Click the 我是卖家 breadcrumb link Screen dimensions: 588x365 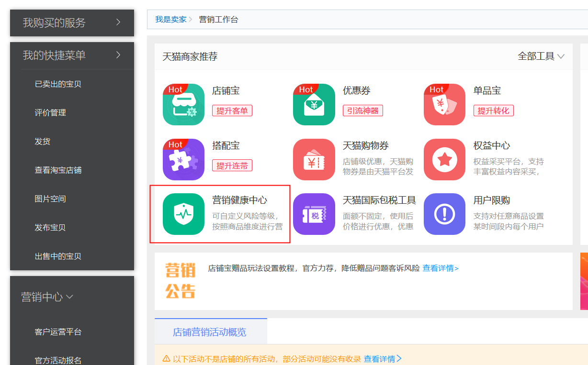(170, 20)
